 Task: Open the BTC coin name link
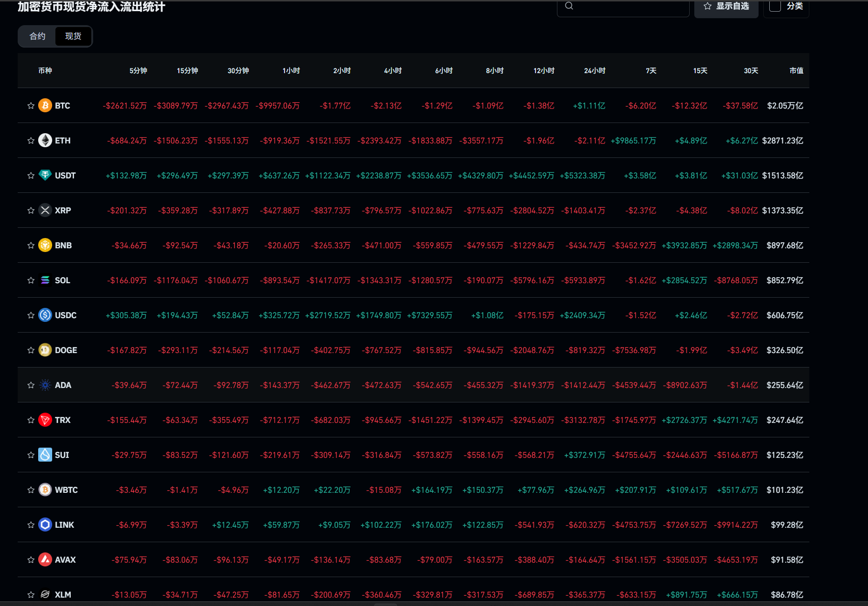[x=62, y=106]
